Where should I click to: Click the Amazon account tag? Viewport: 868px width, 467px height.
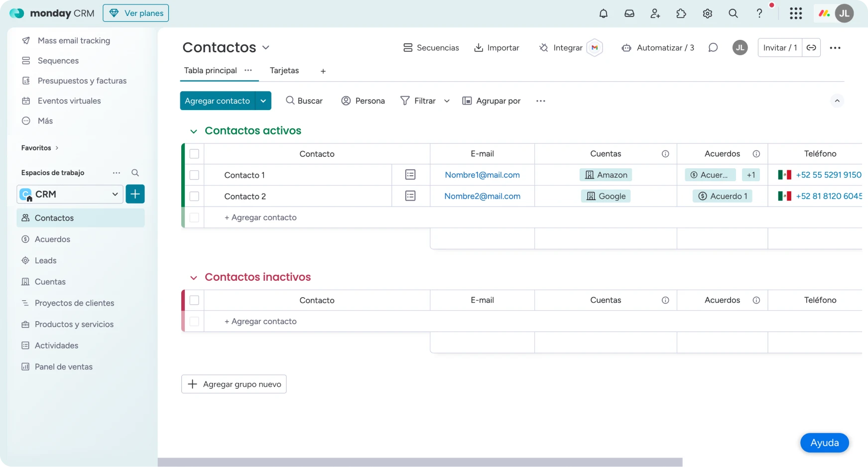606,175
